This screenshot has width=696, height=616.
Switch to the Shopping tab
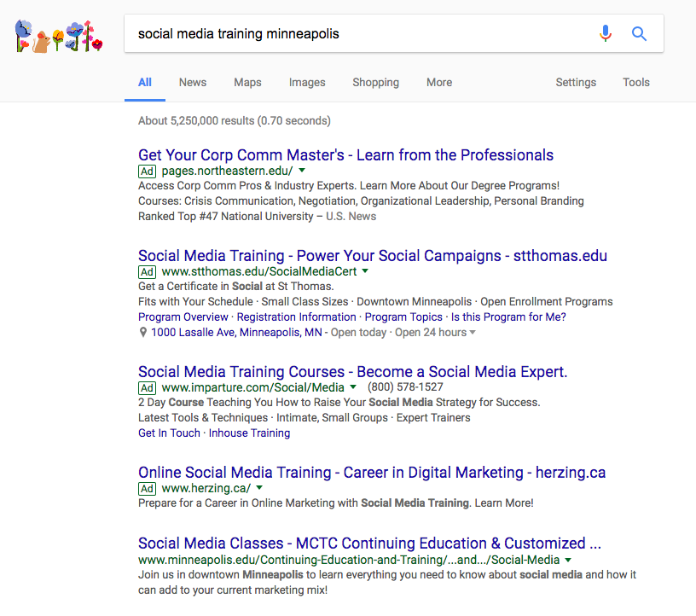375,82
